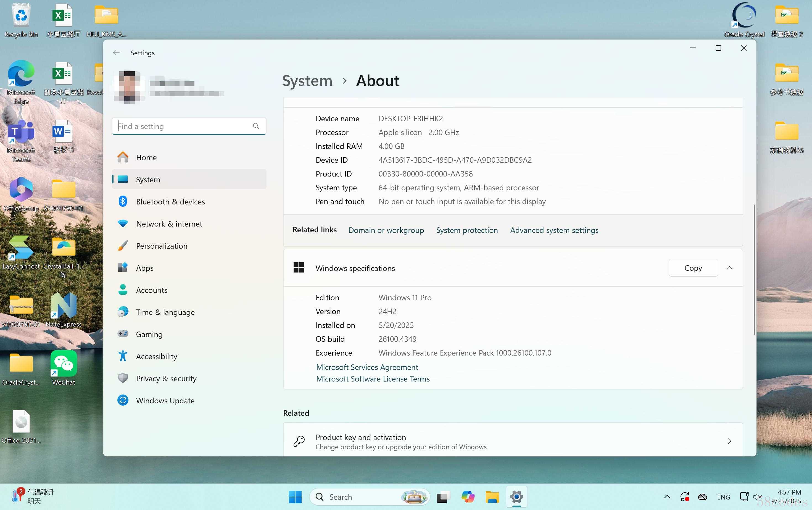Copy the Windows specifications
Image resolution: width=812 pixels, height=510 pixels.
point(693,268)
